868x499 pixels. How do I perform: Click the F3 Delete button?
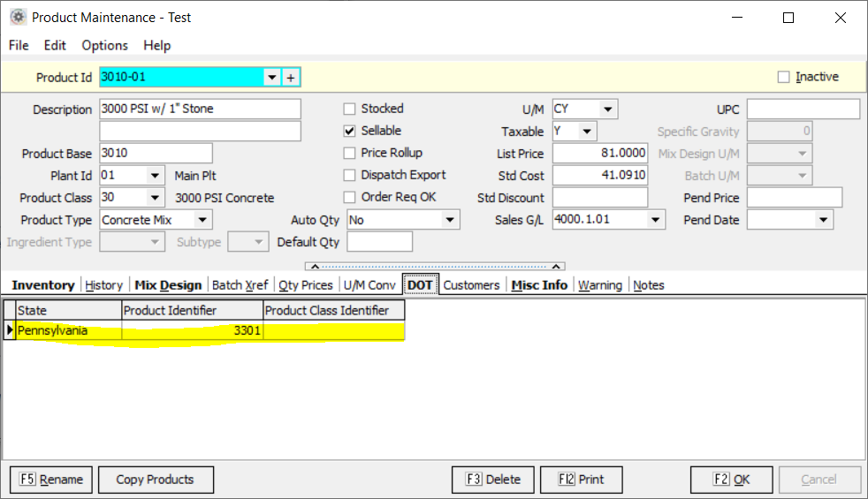pyautogui.click(x=492, y=480)
